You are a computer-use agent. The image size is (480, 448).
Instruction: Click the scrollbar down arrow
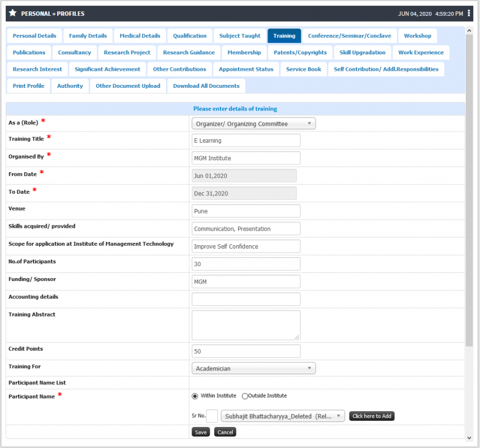click(469, 438)
